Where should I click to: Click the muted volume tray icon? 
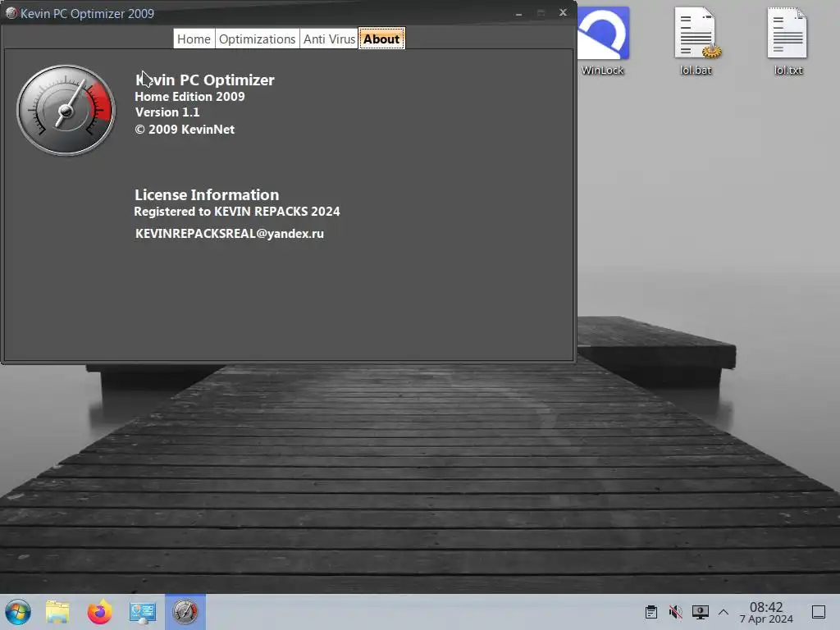pos(676,612)
